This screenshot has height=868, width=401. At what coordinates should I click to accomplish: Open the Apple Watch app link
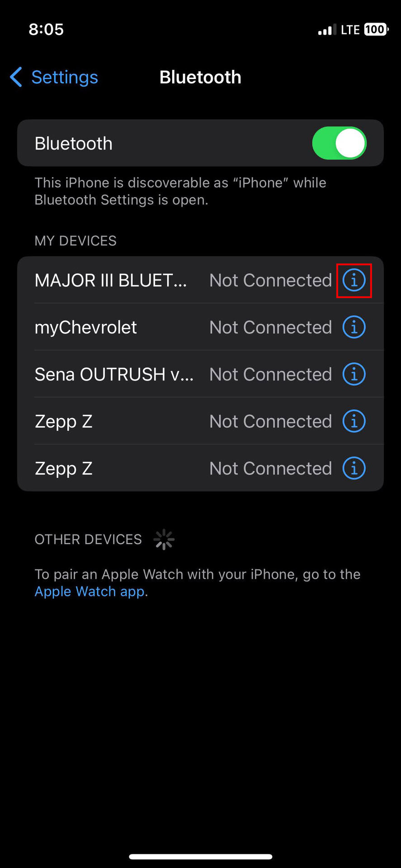pyautogui.click(x=90, y=591)
